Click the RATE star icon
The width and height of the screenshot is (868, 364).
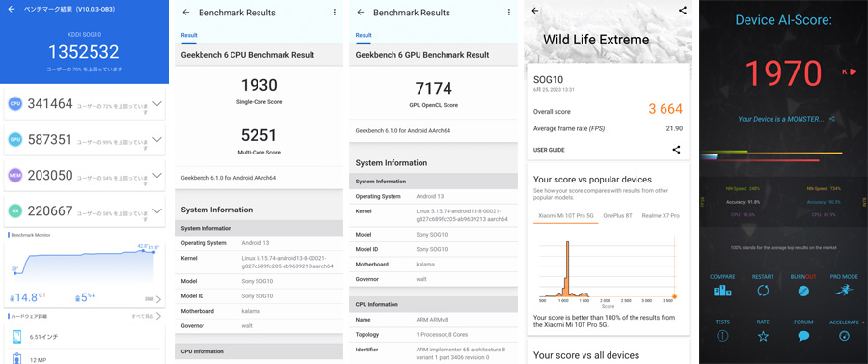coord(763,335)
